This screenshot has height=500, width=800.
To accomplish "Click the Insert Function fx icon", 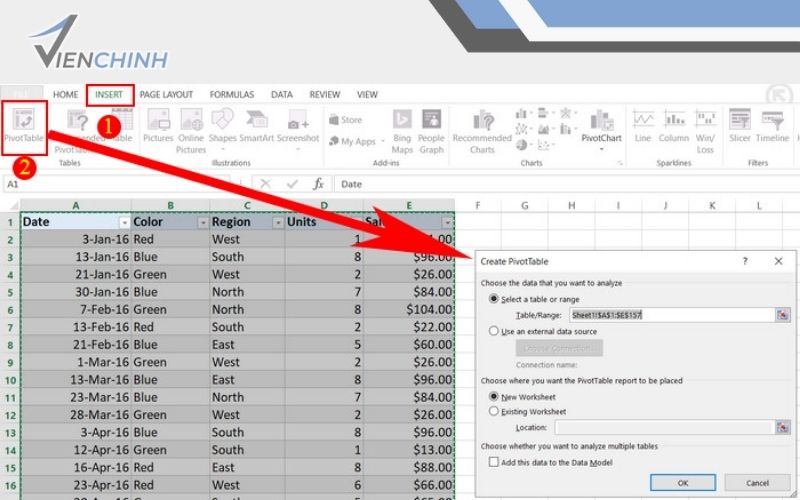I will (x=318, y=184).
